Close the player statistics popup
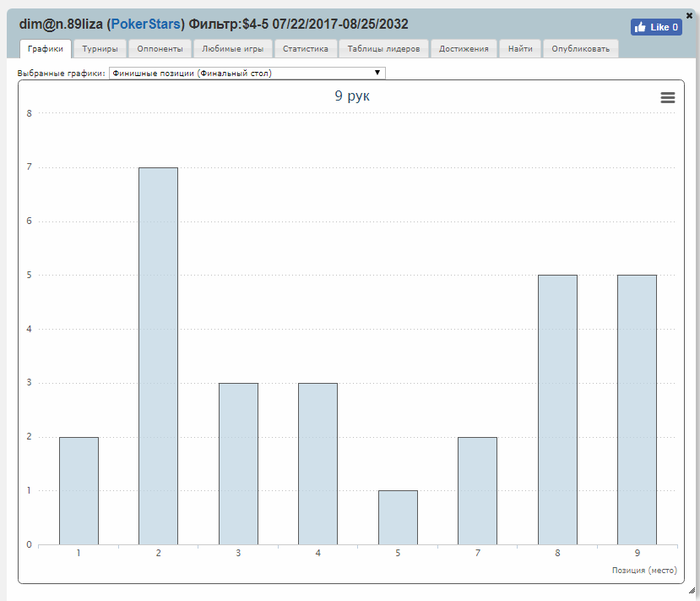 689,16
